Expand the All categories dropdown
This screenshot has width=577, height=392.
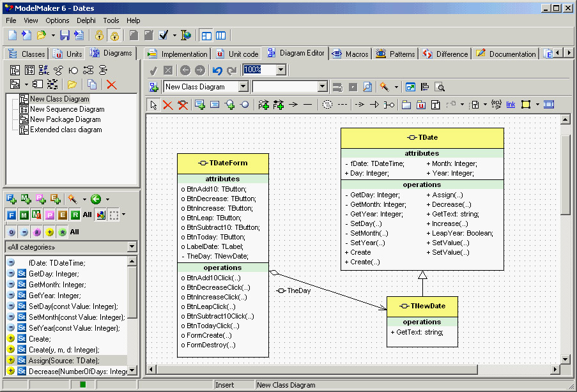click(132, 247)
